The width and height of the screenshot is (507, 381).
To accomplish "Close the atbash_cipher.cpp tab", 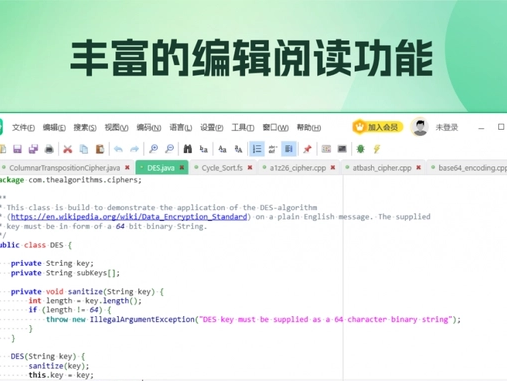I will [x=419, y=167].
